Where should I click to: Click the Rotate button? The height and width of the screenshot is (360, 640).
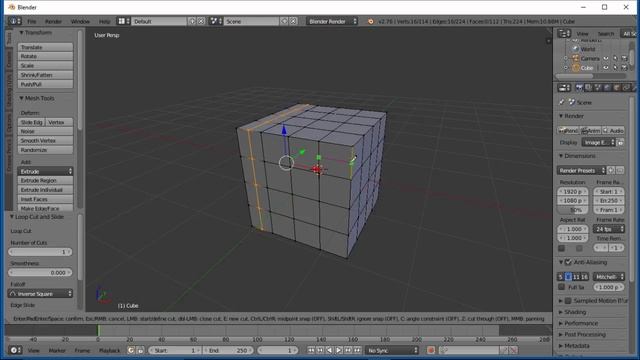[x=45, y=56]
